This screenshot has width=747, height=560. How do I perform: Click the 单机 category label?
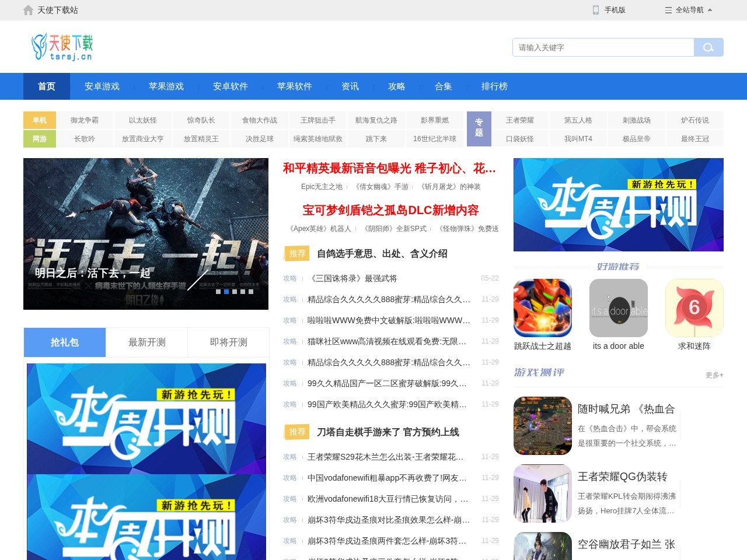(40, 120)
